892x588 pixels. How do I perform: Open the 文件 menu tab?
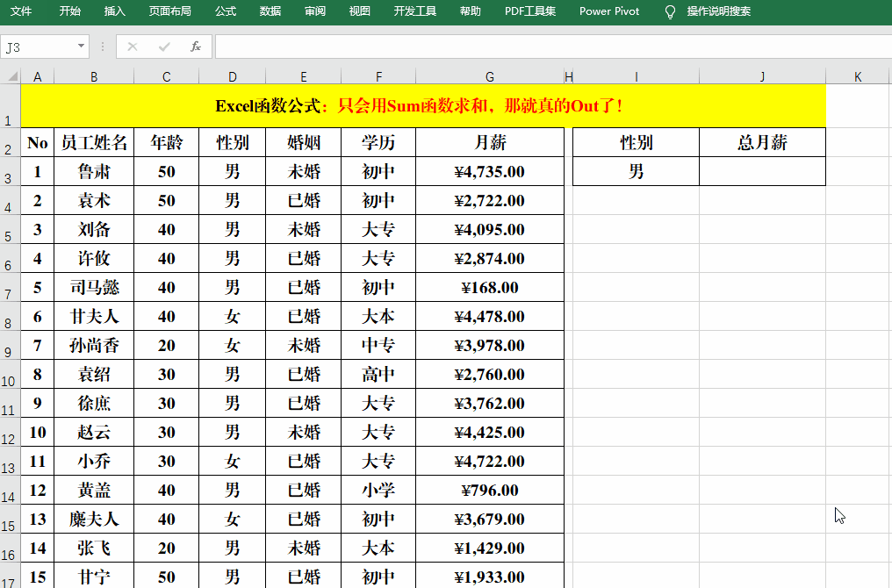[21, 11]
